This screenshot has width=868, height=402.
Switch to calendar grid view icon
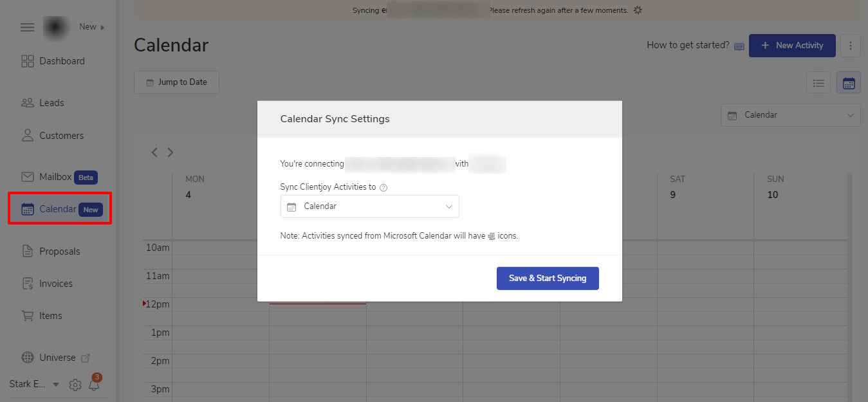tap(849, 83)
